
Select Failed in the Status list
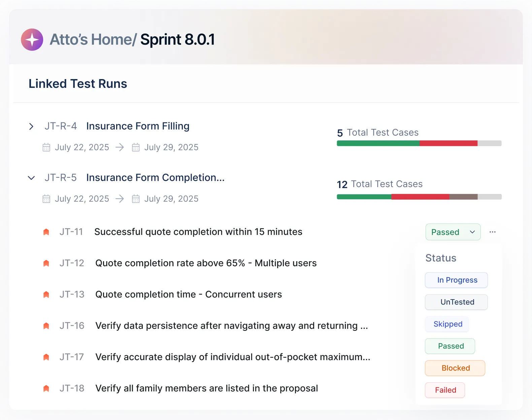pyautogui.click(x=445, y=390)
